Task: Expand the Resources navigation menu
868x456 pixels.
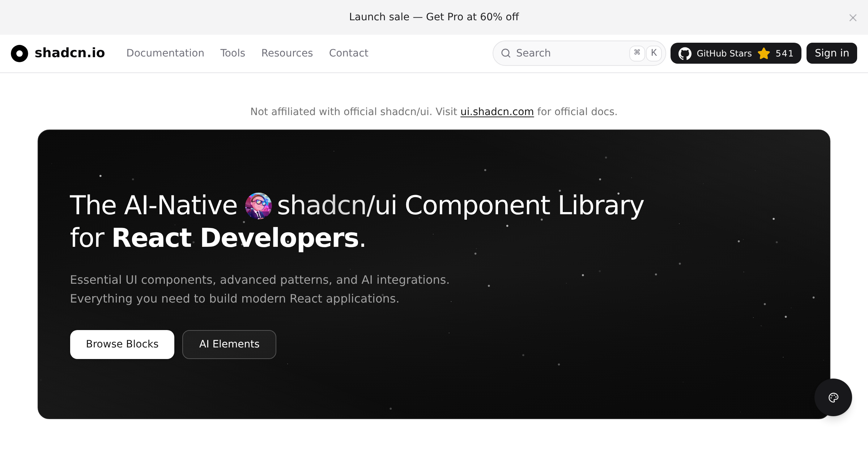Action: tap(287, 53)
